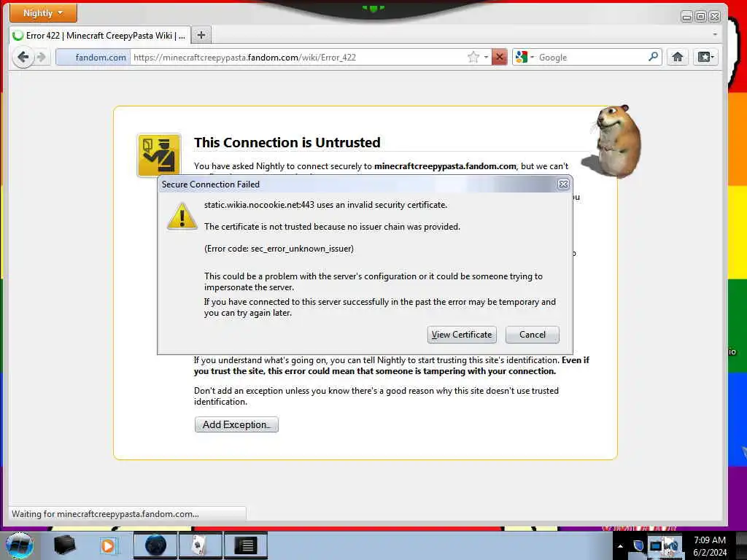This screenshot has width=747, height=560.
Task: Click the Google search box
Action: click(x=591, y=57)
